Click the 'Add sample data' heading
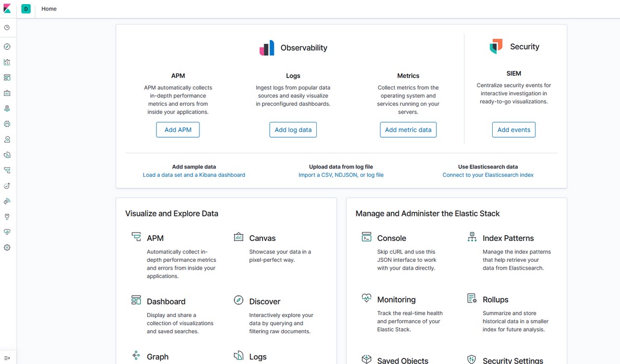Viewport: 620px width, 364px height. [194, 167]
